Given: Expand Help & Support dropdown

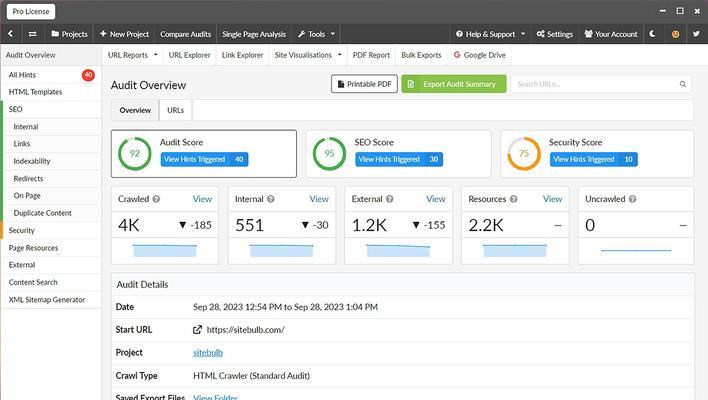Looking at the screenshot, I should 490,34.
